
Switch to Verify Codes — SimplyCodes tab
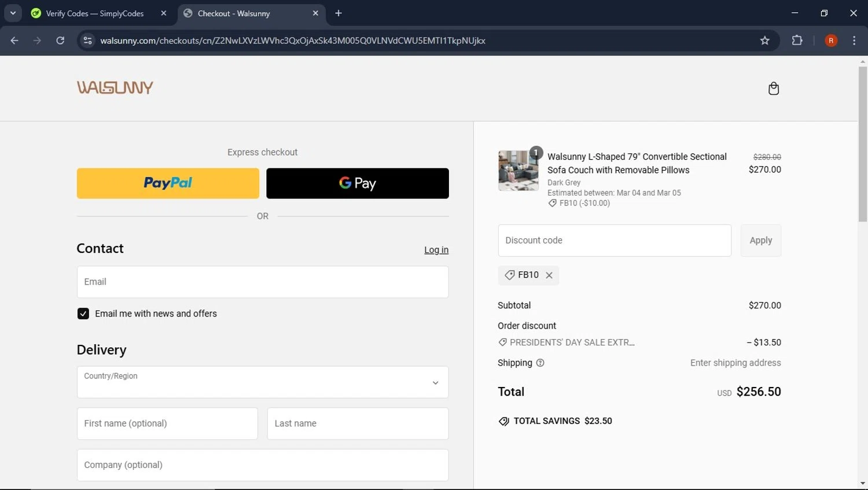95,13
